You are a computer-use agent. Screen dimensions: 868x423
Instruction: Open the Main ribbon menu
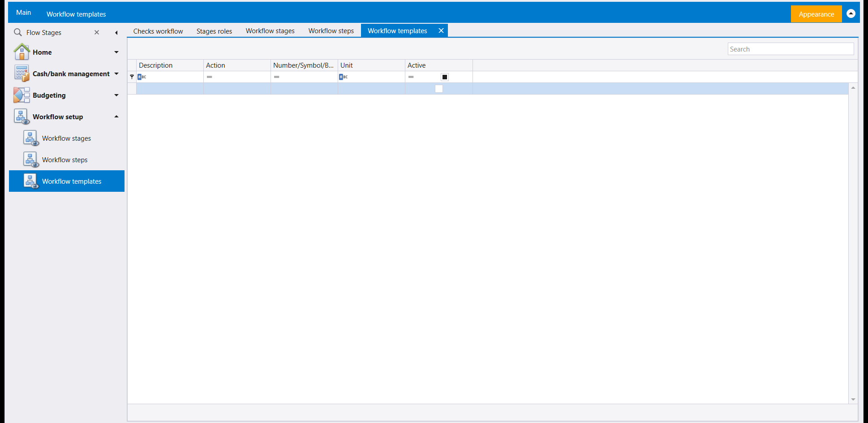coord(23,13)
